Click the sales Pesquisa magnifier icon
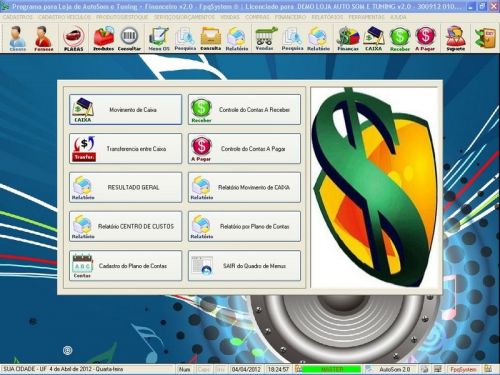This screenshot has width=500, height=375. point(292,38)
